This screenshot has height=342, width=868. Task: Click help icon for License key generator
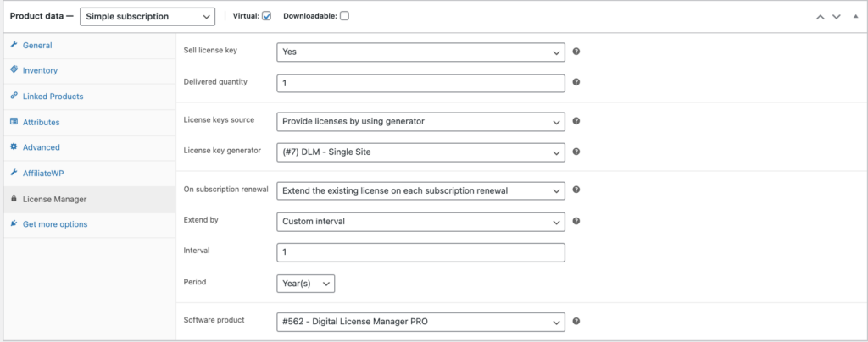click(576, 152)
